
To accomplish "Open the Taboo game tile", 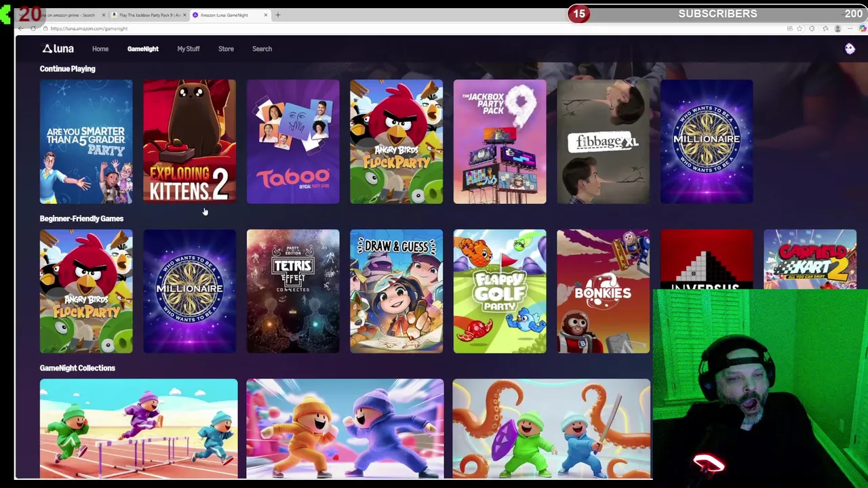I will (293, 142).
